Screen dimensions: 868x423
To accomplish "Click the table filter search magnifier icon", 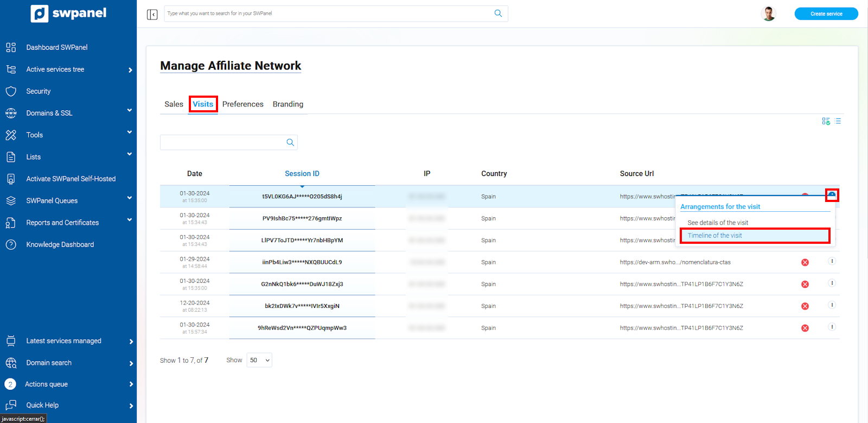I will pos(290,142).
